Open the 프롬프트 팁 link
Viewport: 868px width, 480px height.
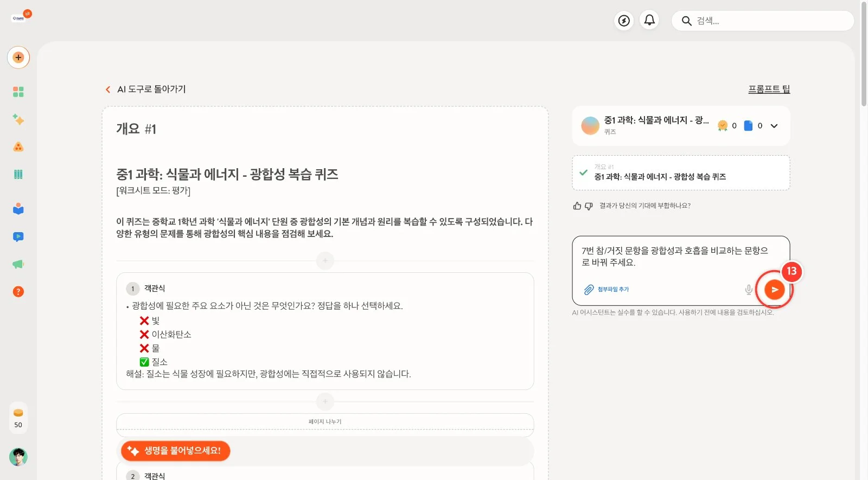769,89
